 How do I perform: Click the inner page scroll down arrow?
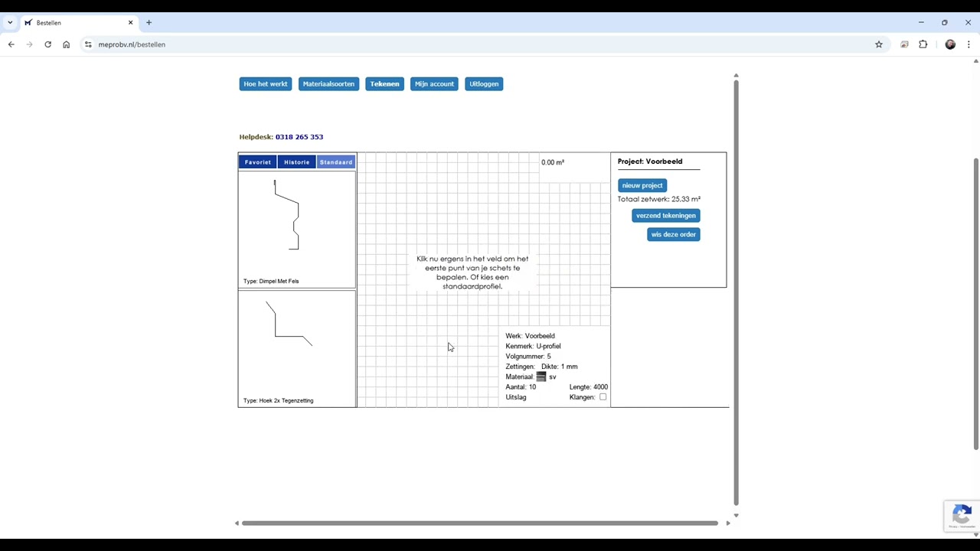pyautogui.click(x=736, y=516)
